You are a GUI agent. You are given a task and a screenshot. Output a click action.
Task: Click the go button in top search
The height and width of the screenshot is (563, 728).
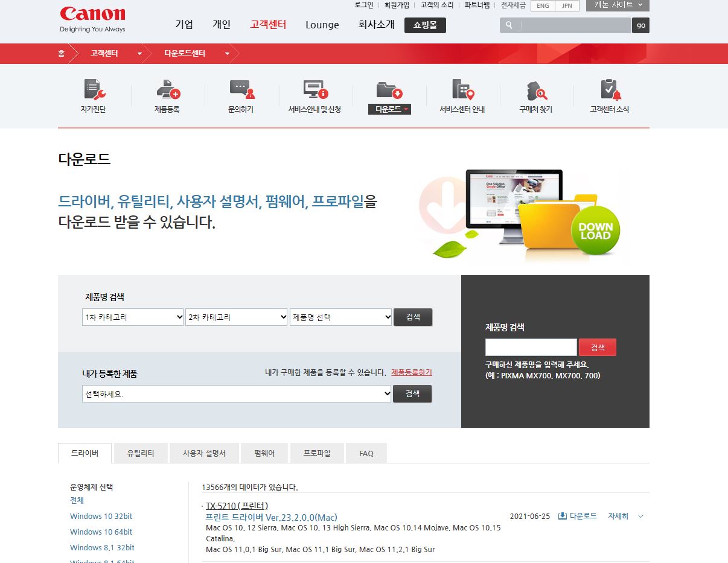[640, 25]
